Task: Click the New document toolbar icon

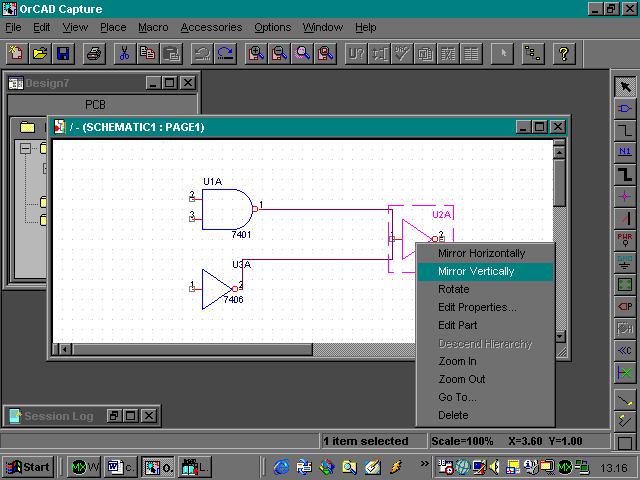Action: pos(17,53)
